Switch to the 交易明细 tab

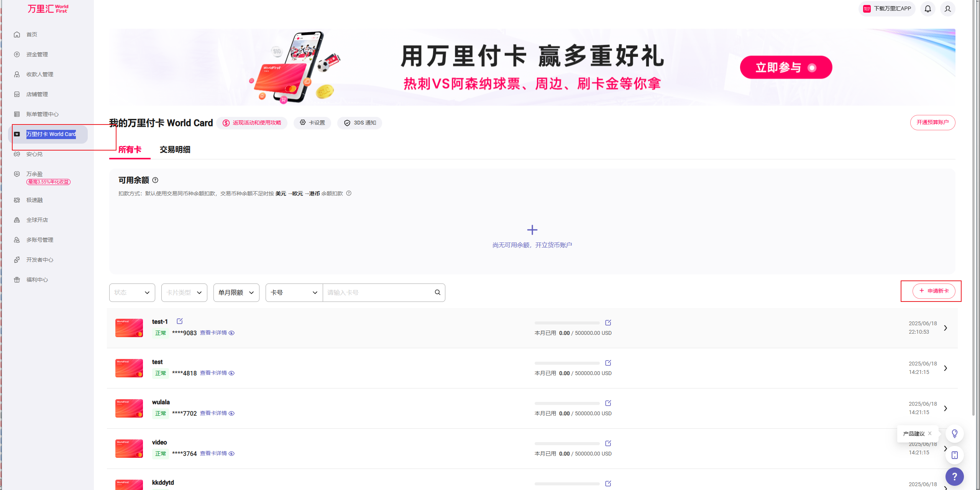tap(175, 149)
